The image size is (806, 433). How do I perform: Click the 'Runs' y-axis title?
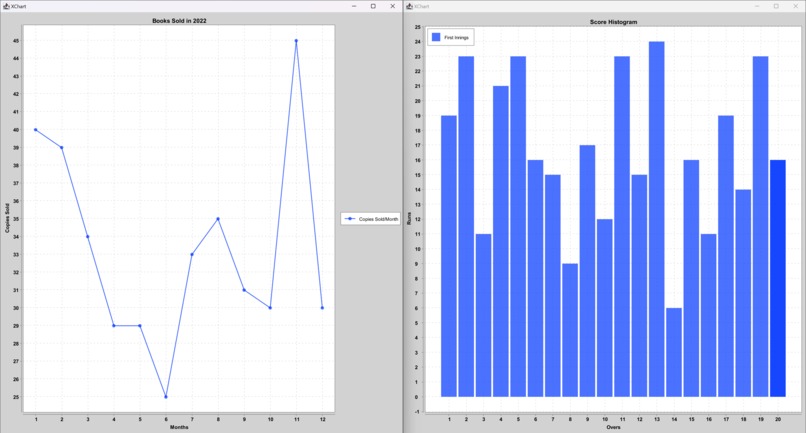pos(409,219)
